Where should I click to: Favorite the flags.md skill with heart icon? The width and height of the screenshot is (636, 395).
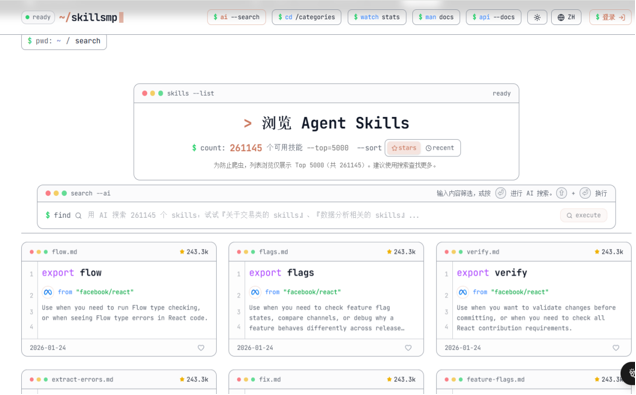408,348
